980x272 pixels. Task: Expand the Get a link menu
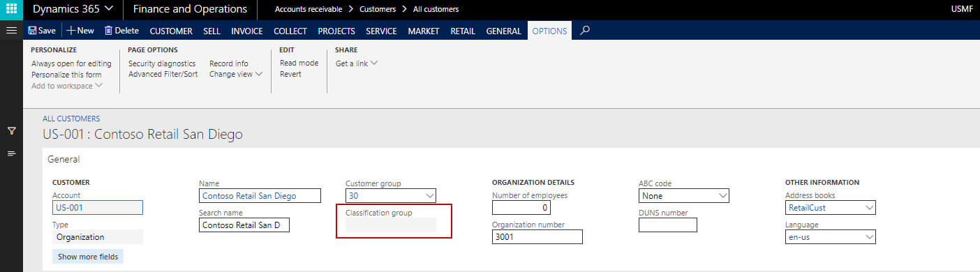(357, 63)
